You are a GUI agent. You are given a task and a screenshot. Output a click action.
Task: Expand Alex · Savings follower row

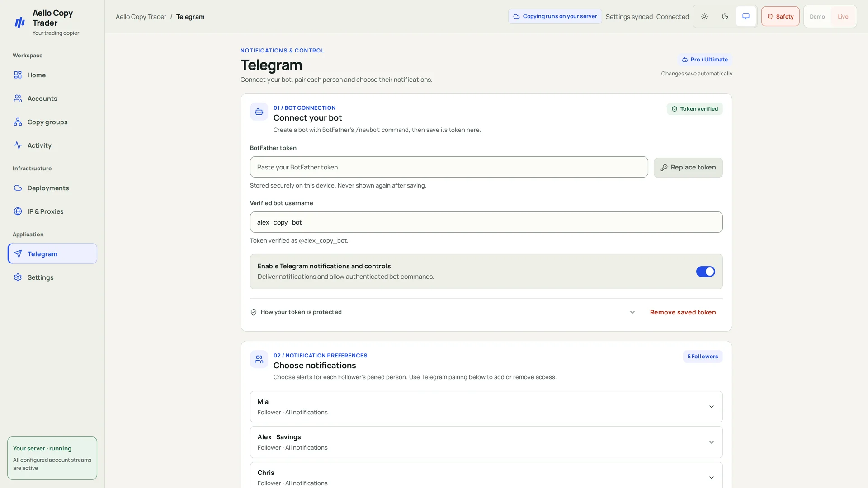click(x=486, y=442)
